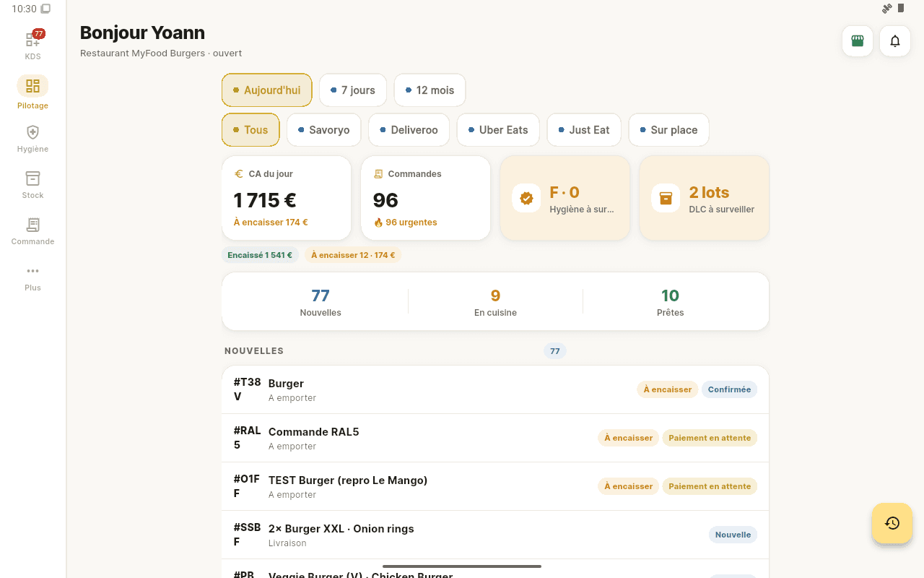
Task: Click the Confirmée badge on Burger order
Action: [x=729, y=389]
